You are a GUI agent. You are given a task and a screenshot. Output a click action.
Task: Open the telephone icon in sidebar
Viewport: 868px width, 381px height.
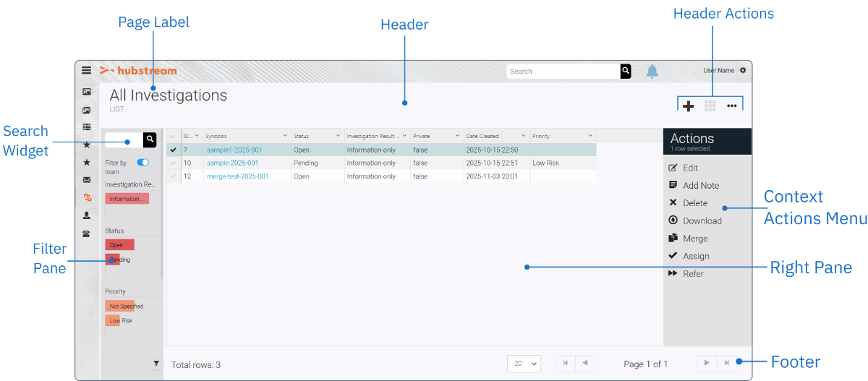tap(87, 234)
